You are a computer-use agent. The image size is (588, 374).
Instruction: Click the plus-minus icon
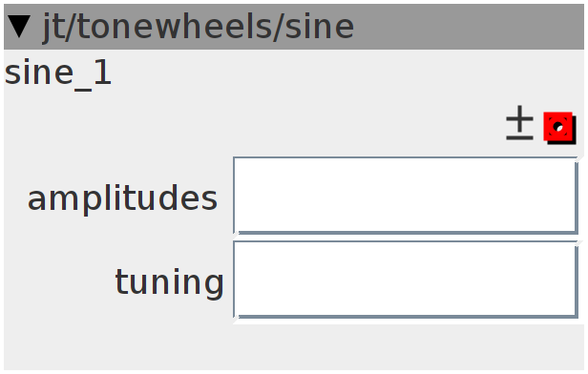tap(519, 123)
